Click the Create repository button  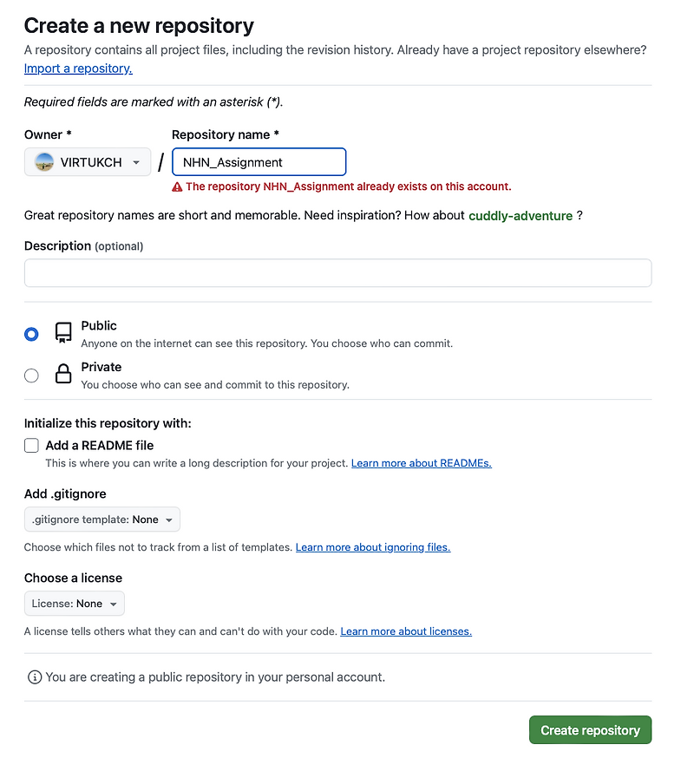point(590,730)
